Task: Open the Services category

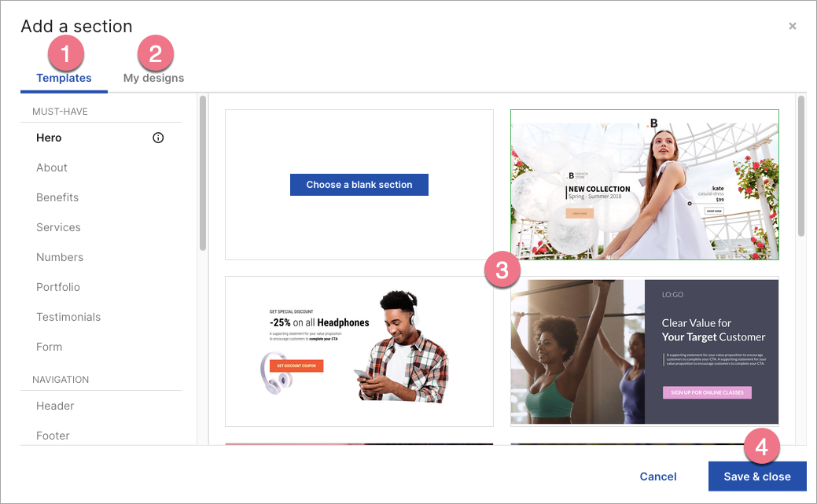Action: (58, 227)
